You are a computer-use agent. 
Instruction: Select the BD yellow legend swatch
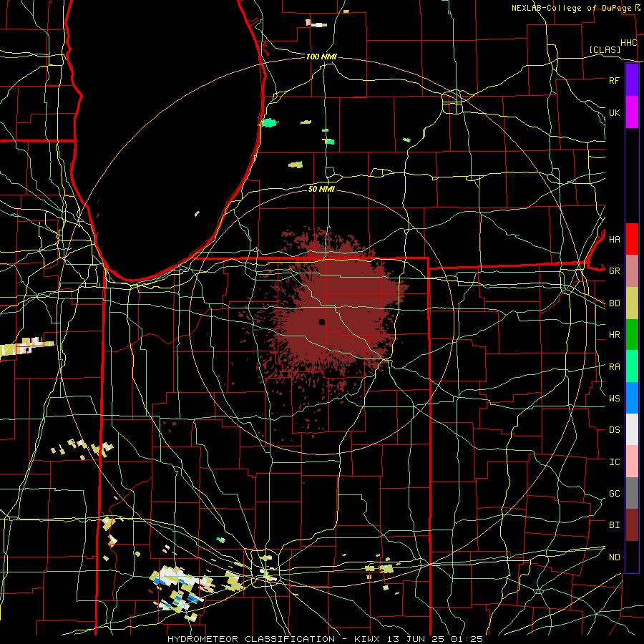pos(632,303)
